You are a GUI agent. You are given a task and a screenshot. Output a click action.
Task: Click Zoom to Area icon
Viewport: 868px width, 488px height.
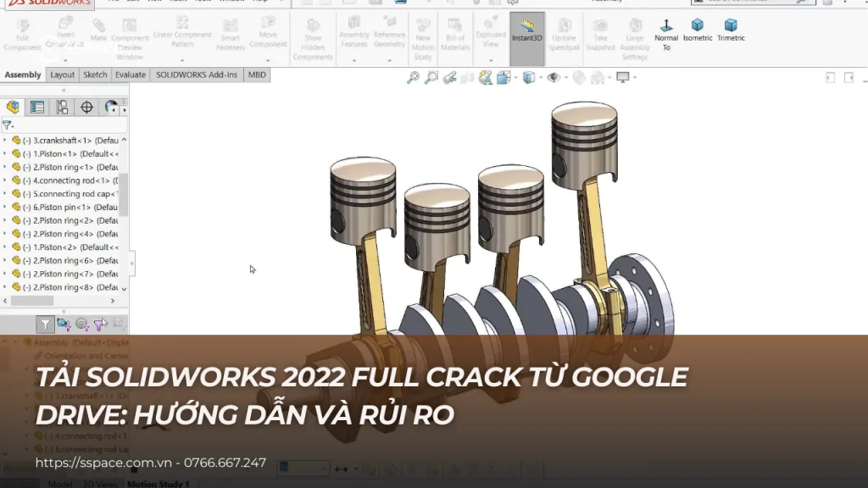click(x=431, y=77)
